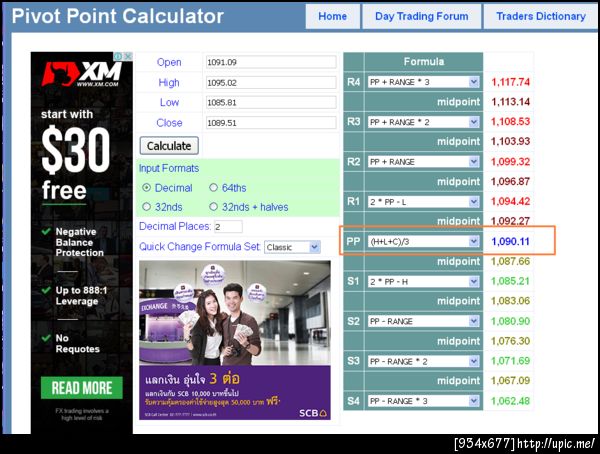Click the midpoint value 1,067.09

coord(510,381)
